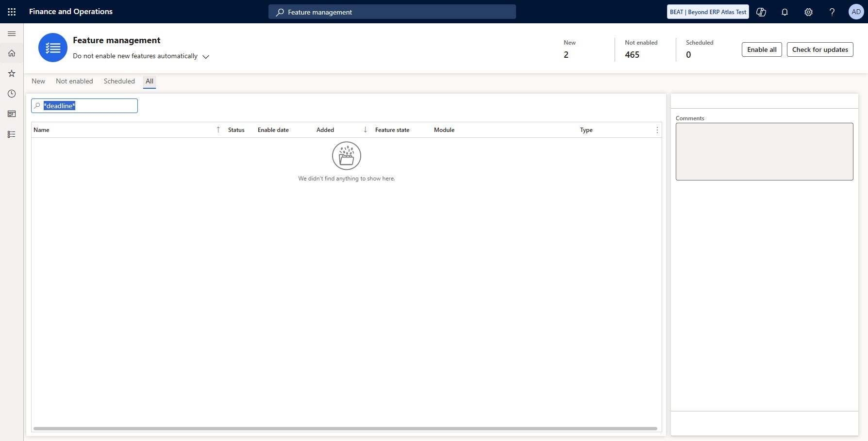The image size is (868, 441).
Task: Open the Modules list icon in the sidebar
Action: (x=12, y=134)
